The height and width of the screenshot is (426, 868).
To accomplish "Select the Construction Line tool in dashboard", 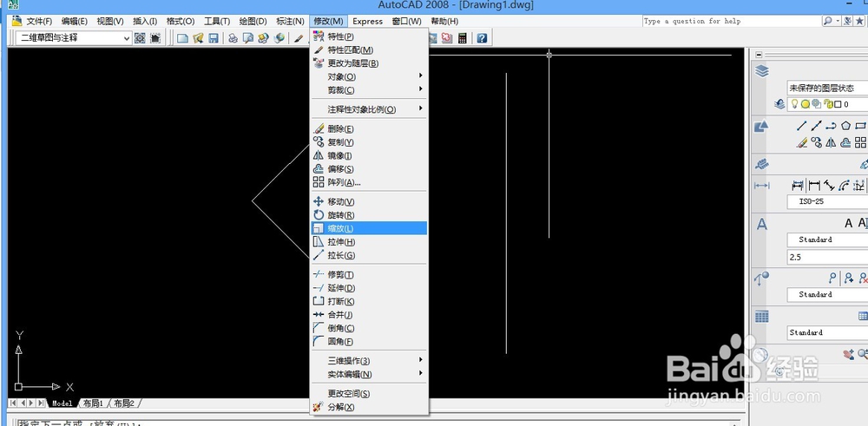I will pyautogui.click(x=816, y=126).
